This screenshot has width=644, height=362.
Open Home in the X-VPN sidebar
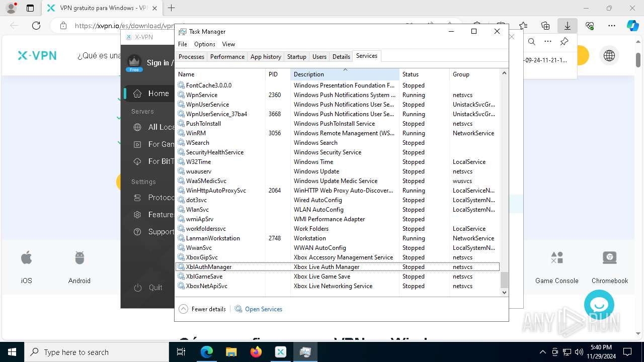149,94
